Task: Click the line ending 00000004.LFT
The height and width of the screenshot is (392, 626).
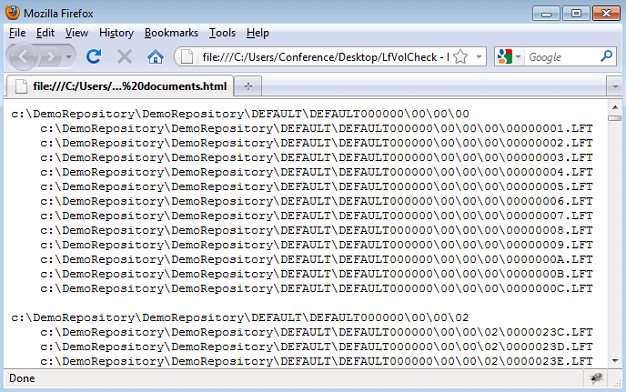Action: coord(317,172)
